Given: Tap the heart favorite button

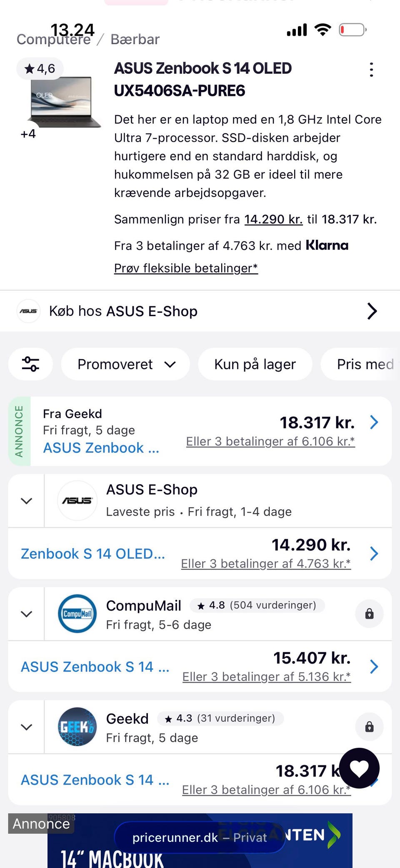Looking at the screenshot, I should coord(359,768).
